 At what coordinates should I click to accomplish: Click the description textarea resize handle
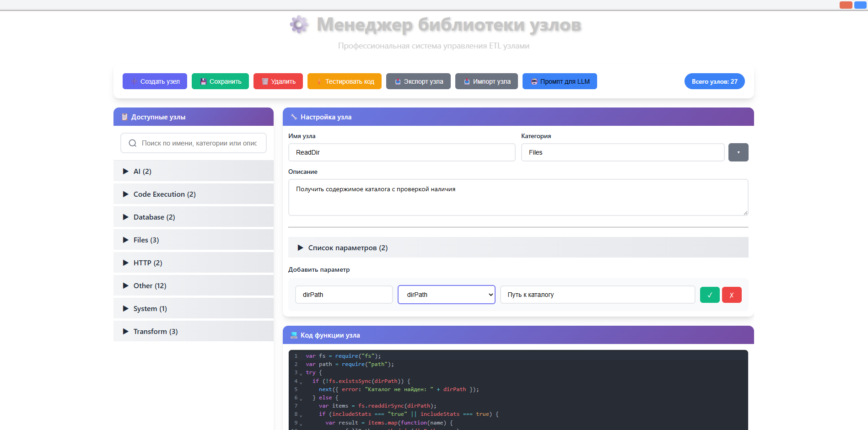coord(745,213)
